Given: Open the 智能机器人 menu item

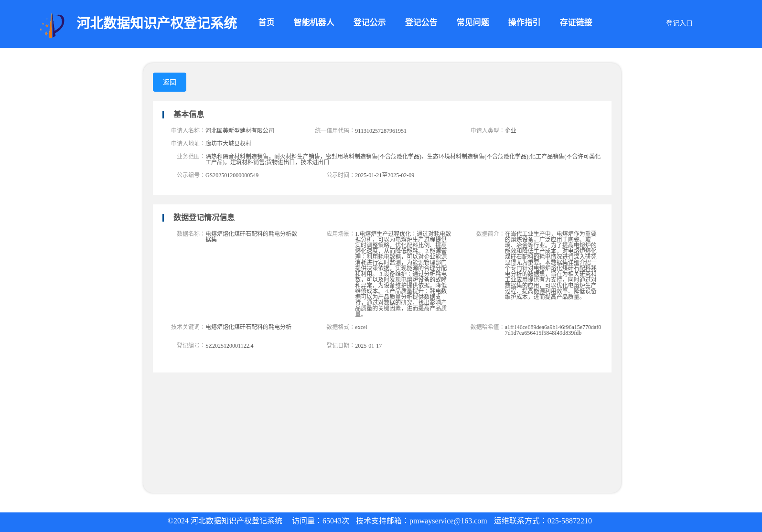Looking at the screenshot, I should tap(314, 22).
